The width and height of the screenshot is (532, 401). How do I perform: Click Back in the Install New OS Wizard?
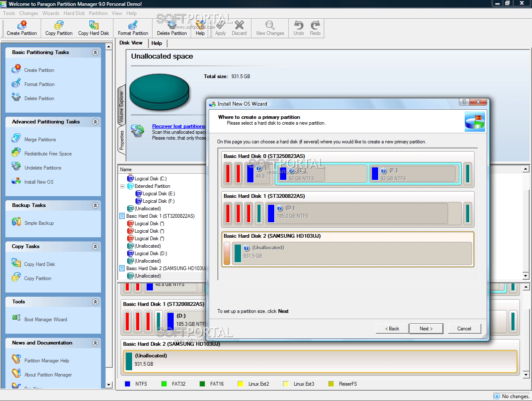[x=392, y=329]
